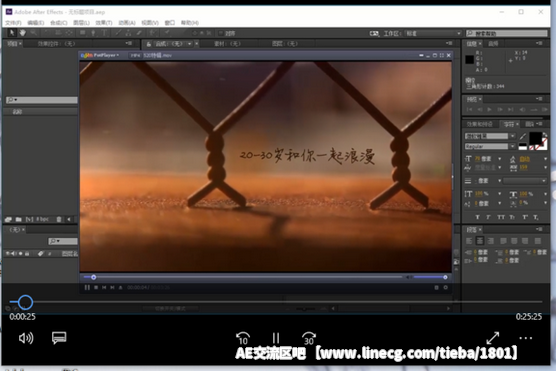Image resolution: width=559 pixels, height=372 pixels.
Task: Open the Effect (效果) menu
Action: coord(104,23)
